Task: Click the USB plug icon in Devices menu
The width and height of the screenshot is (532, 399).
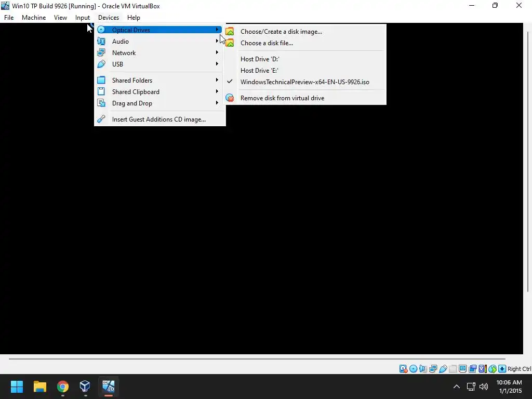Action: click(101, 64)
